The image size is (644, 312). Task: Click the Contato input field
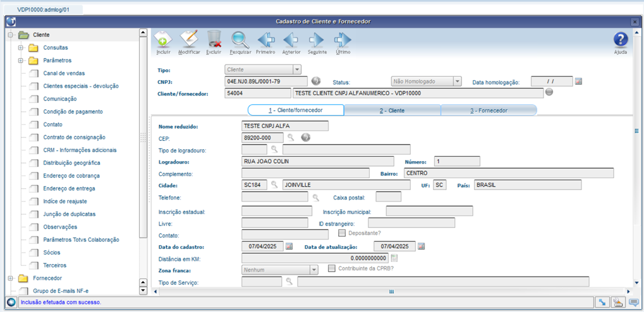(285, 234)
